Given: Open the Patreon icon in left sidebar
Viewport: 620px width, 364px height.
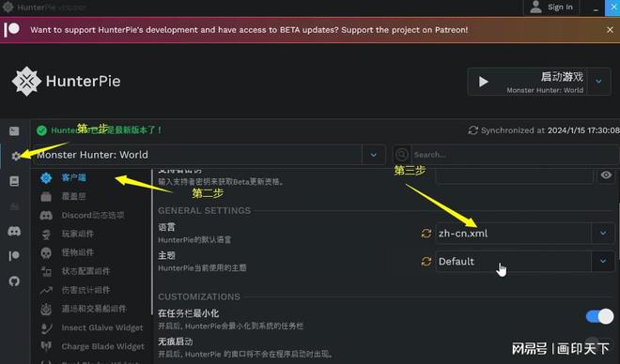Looking at the screenshot, I should click(14, 256).
